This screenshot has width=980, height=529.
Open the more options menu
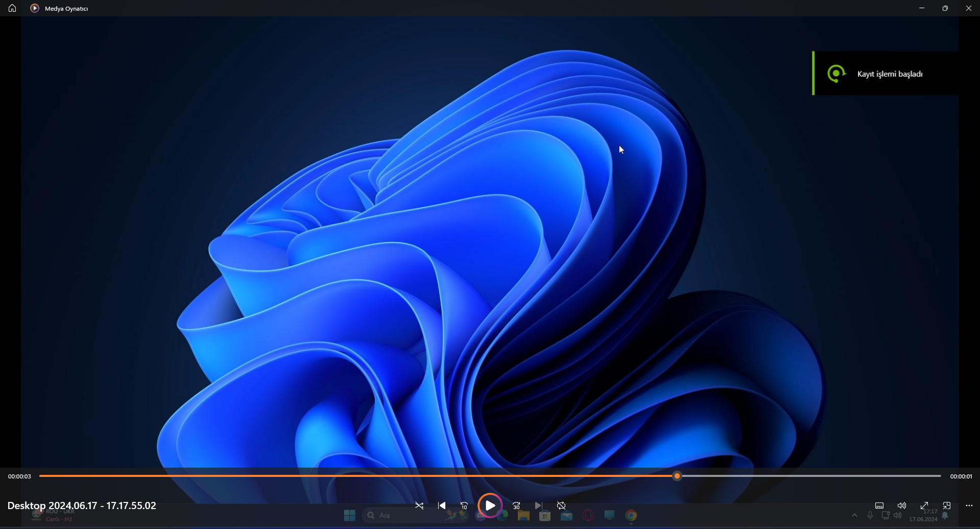click(x=969, y=506)
